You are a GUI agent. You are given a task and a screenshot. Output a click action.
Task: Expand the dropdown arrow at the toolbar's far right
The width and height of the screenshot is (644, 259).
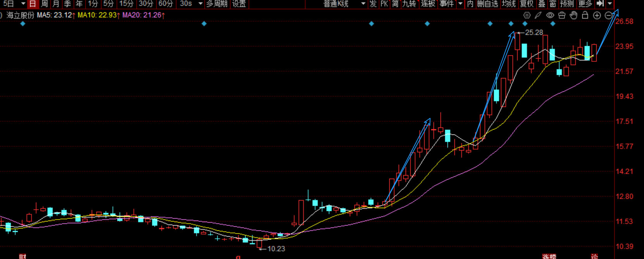tap(610, 3)
